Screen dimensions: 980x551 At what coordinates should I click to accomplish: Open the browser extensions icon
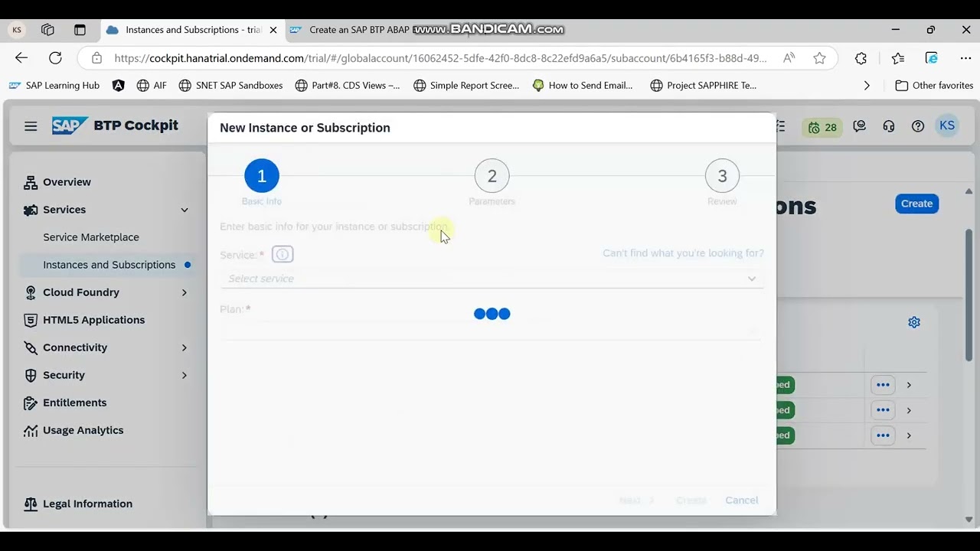861,58
